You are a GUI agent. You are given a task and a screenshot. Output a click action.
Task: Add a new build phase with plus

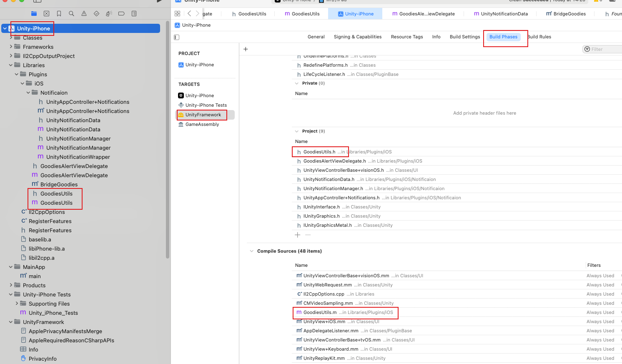tap(246, 49)
